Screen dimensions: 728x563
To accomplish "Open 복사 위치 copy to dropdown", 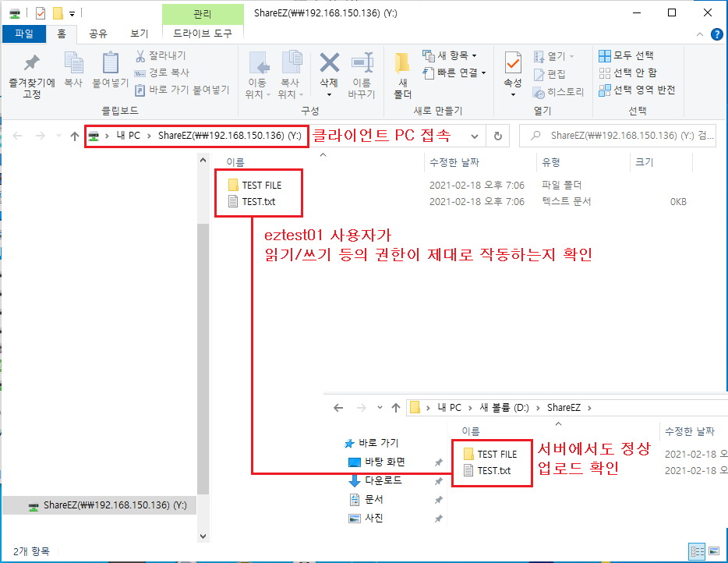I will click(291, 76).
